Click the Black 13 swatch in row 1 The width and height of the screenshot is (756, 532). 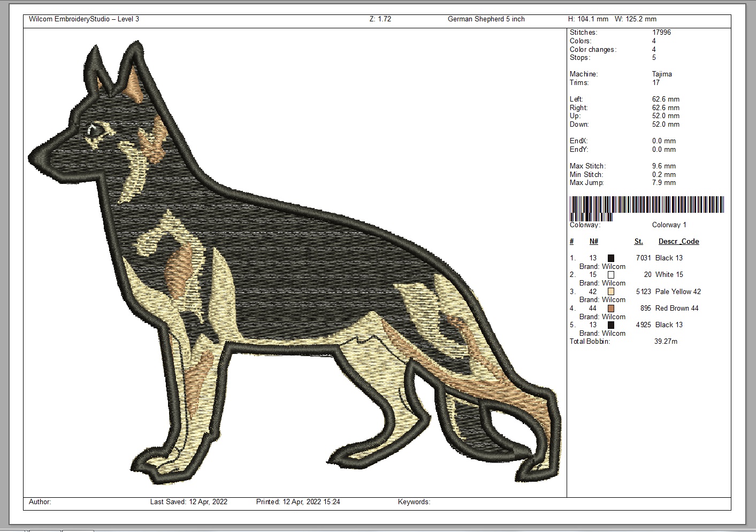pos(610,258)
